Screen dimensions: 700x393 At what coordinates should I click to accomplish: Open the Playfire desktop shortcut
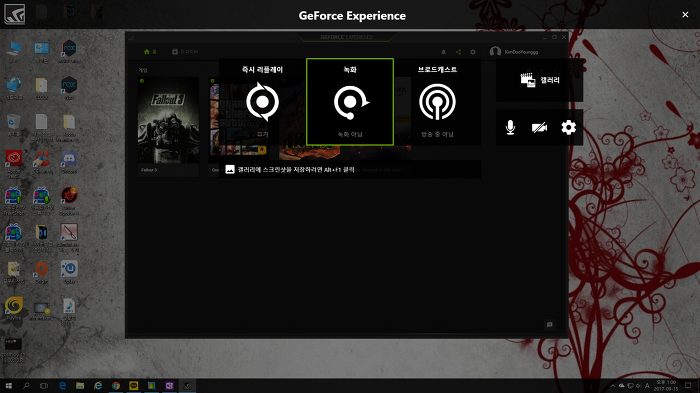(x=13, y=308)
